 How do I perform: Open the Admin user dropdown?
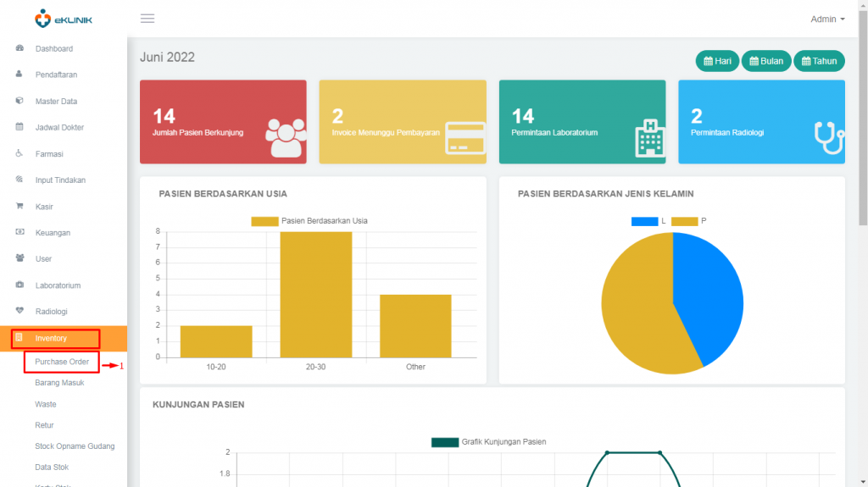[827, 19]
